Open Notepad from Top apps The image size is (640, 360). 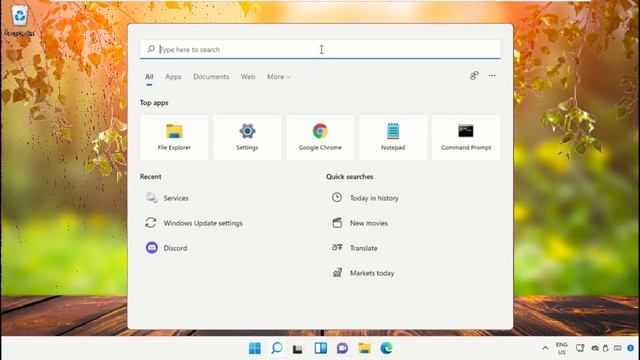(x=393, y=138)
